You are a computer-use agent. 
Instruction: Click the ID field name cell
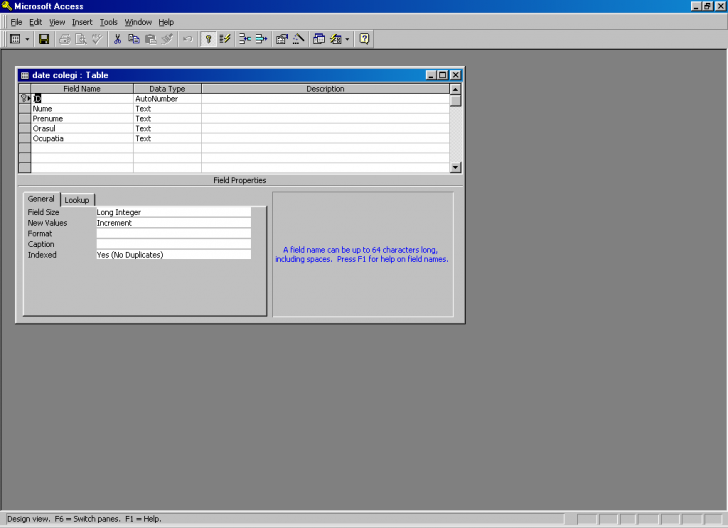82,98
